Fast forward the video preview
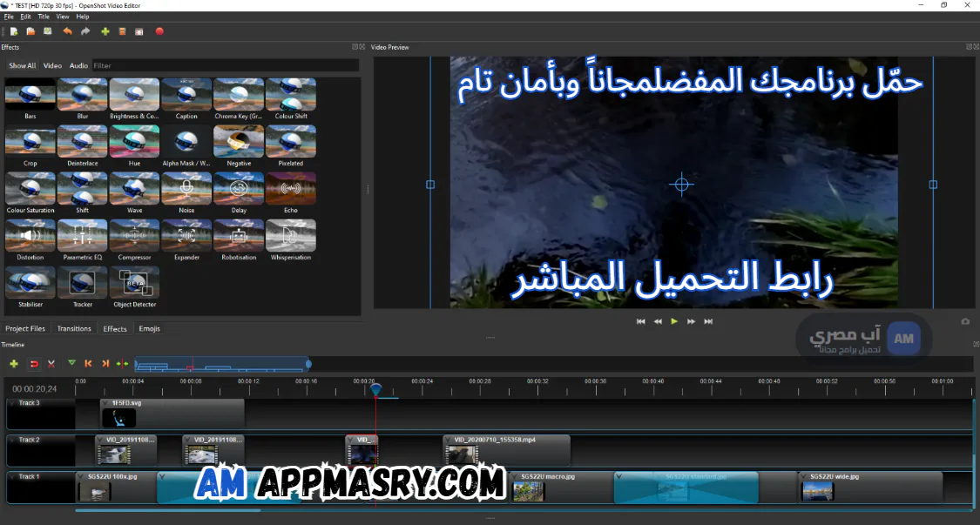 [691, 321]
